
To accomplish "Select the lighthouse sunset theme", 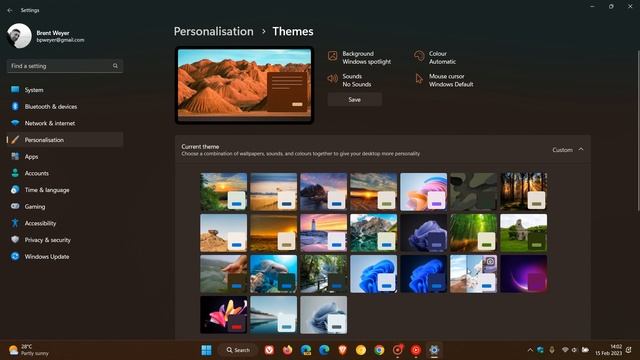I will pyautogui.click(x=324, y=233).
